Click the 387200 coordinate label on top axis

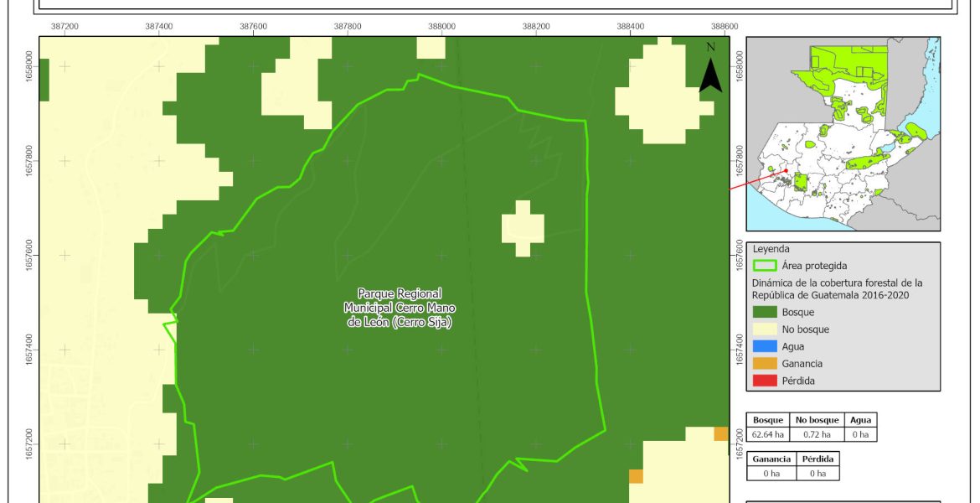click(64, 27)
